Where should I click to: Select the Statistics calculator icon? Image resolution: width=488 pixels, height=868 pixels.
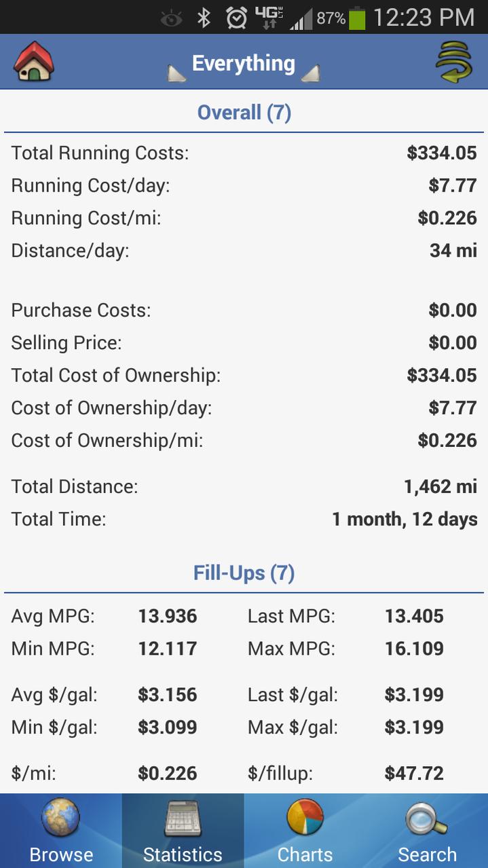(183, 818)
